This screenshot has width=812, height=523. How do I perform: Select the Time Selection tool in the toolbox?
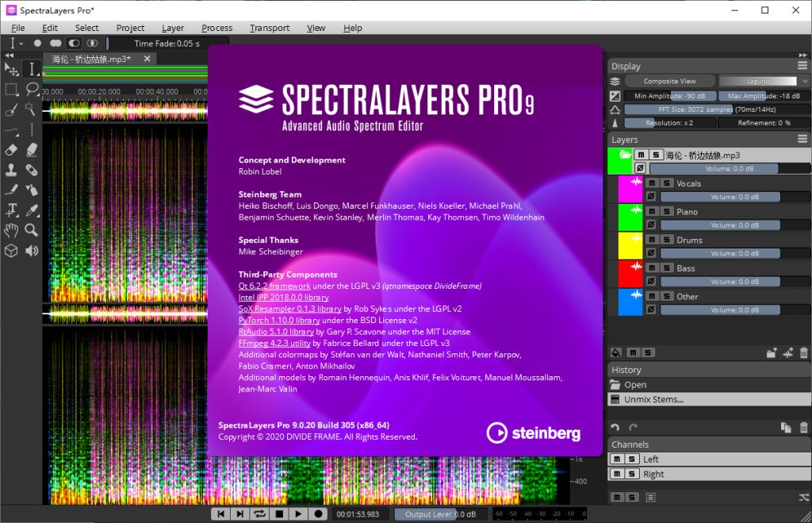[32, 69]
